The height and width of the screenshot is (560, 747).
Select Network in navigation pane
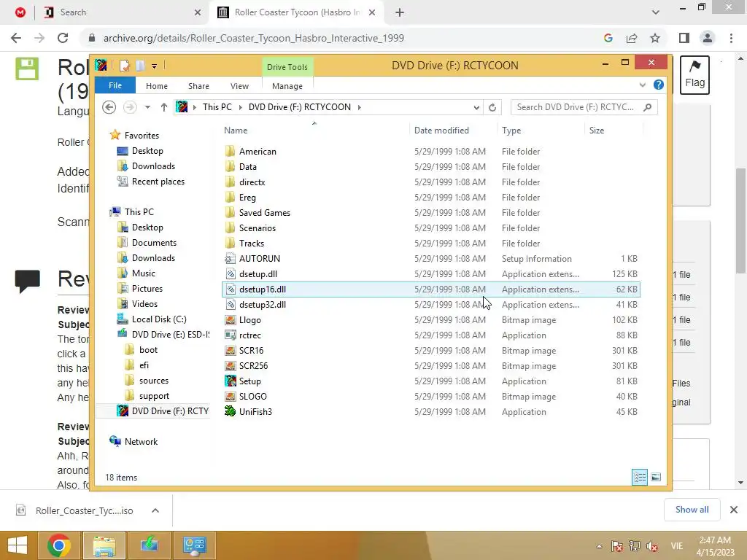tap(141, 442)
